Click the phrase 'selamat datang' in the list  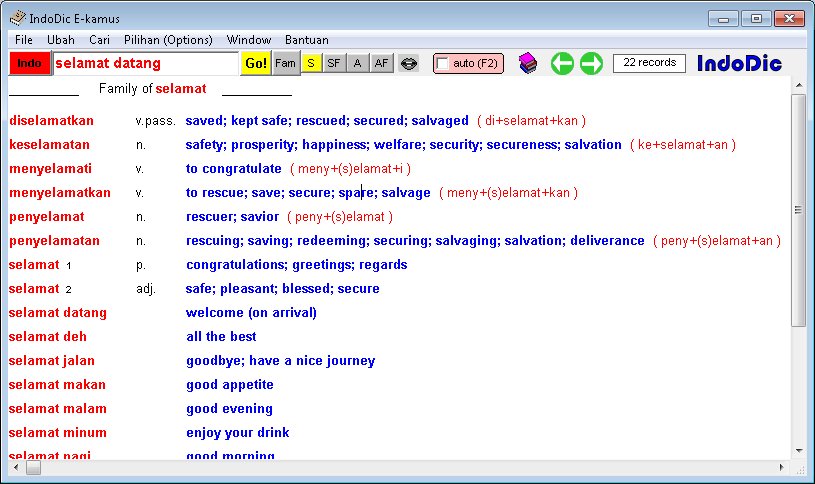[58, 313]
